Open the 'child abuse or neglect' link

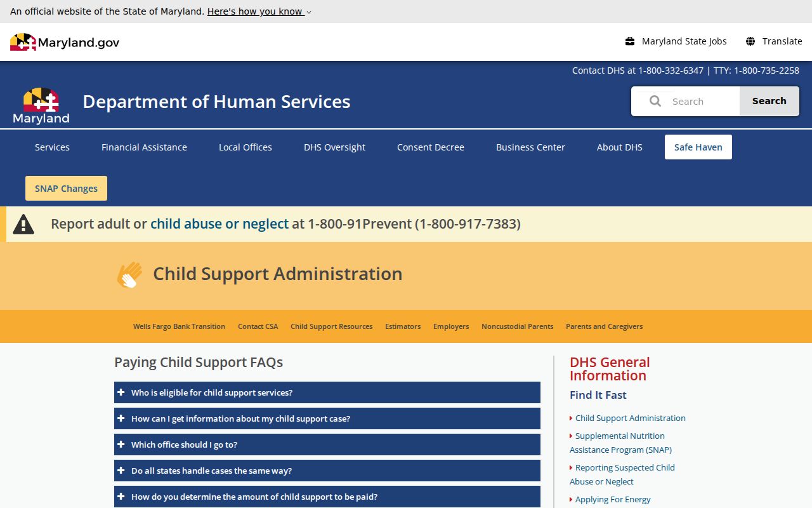tap(219, 224)
